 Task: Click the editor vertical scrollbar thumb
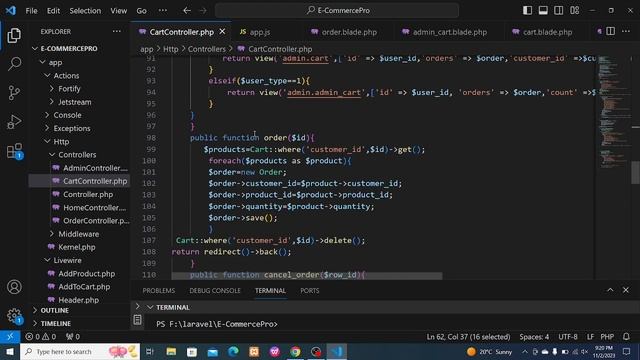click(x=635, y=173)
